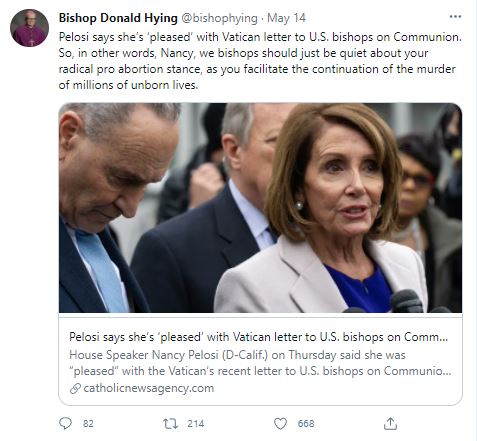Click the tweet body text to expand it
The height and width of the screenshot is (441, 477).
coord(260,61)
